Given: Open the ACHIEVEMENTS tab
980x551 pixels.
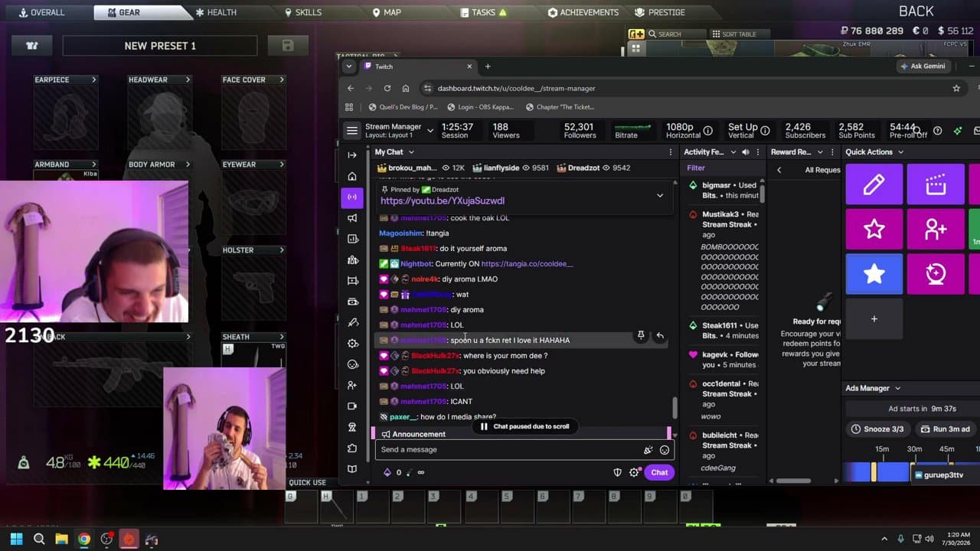Looking at the screenshot, I should (x=583, y=12).
